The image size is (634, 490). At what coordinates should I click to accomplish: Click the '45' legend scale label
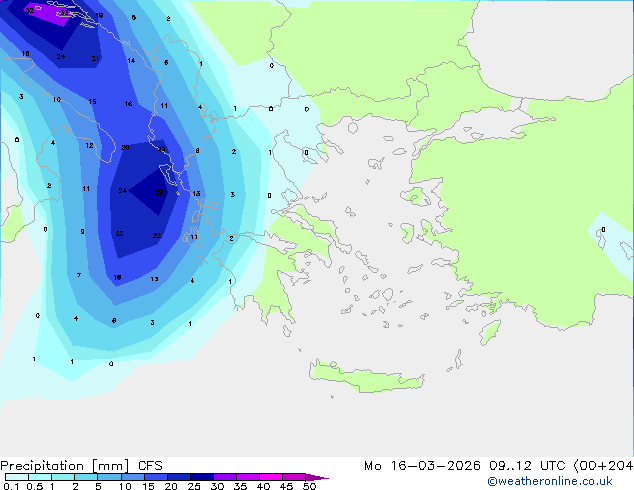pos(286,486)
